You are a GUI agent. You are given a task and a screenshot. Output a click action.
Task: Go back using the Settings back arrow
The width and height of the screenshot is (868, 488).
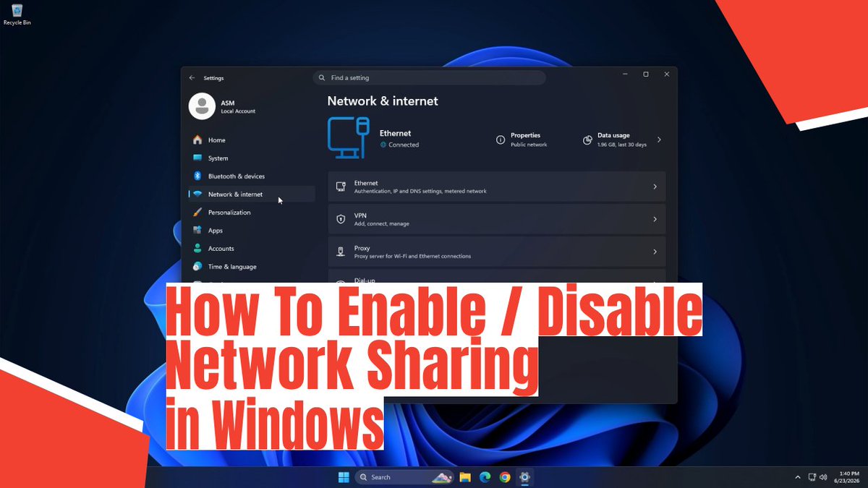click(192, 77)
